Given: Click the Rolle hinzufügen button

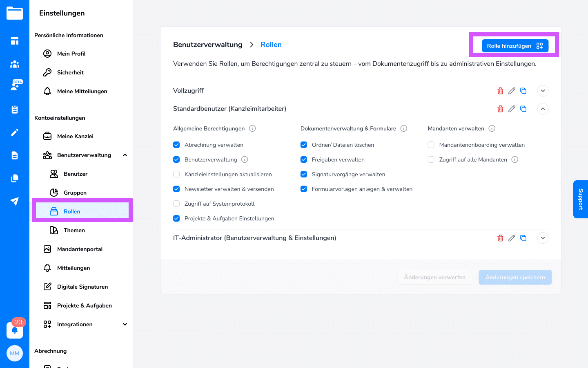Looking at the screenshot, I should pos(514,46).
